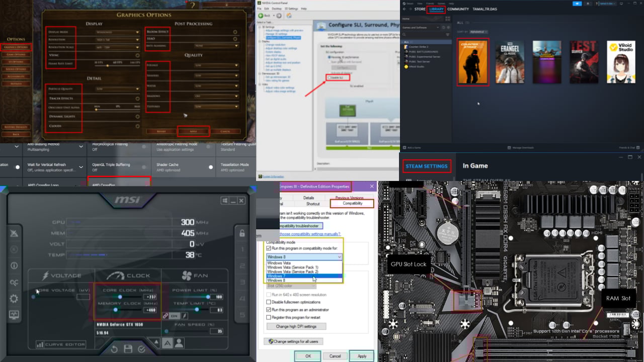Image resolution: width=644 pixels, height=362 pixels.
Task: Toggle Run this program as an administrator
Action: click(x=268, y=310)
